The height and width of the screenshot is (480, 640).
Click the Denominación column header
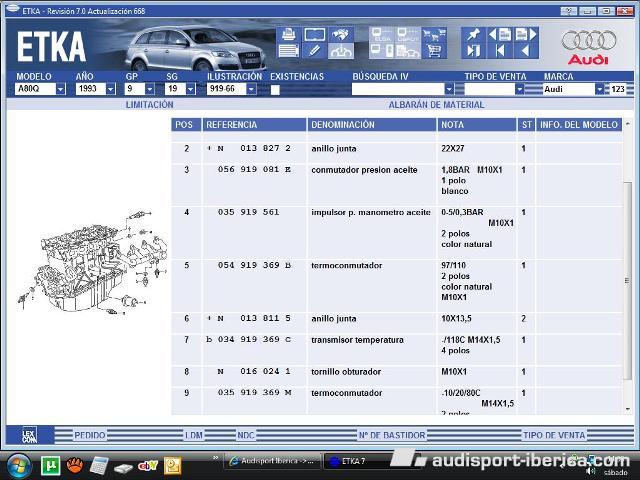pos(371,125)
